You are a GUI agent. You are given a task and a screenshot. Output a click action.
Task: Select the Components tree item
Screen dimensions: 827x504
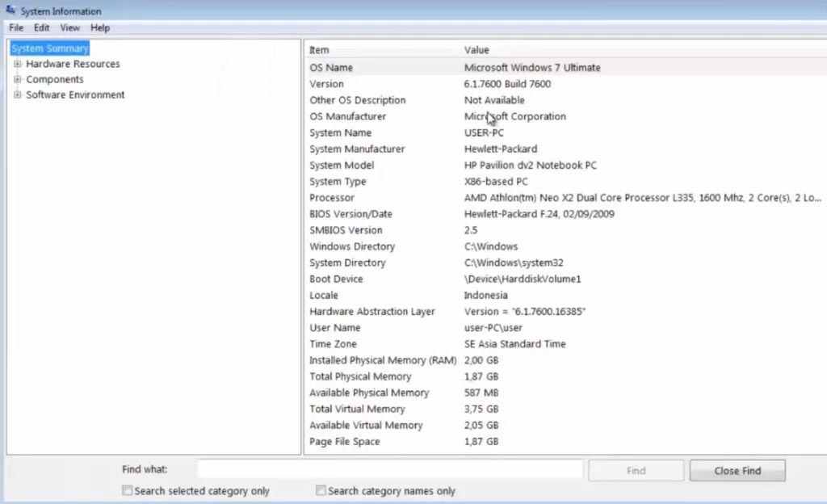click(55, 79)
